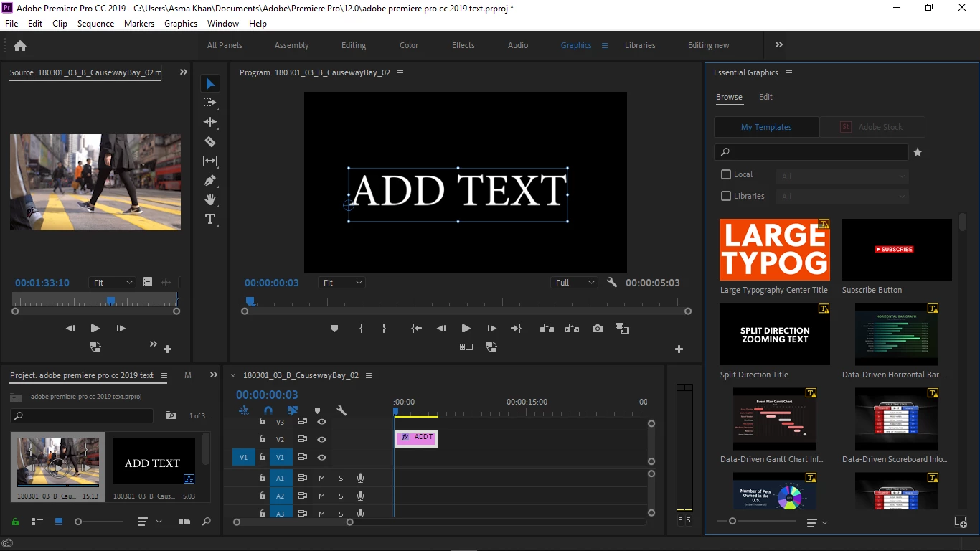Viewport: 980px width, 551px height.
Task: Play the Source monitor clip
Action: click(x=95, y=329)
